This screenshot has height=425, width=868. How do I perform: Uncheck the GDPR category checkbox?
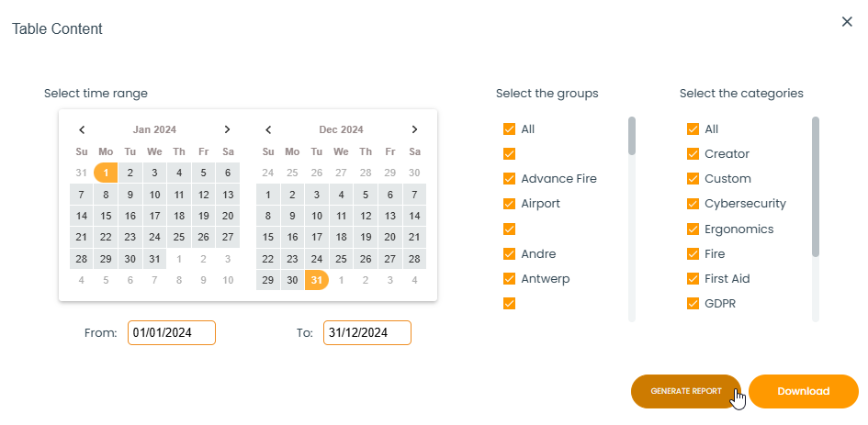click(693, 304)
